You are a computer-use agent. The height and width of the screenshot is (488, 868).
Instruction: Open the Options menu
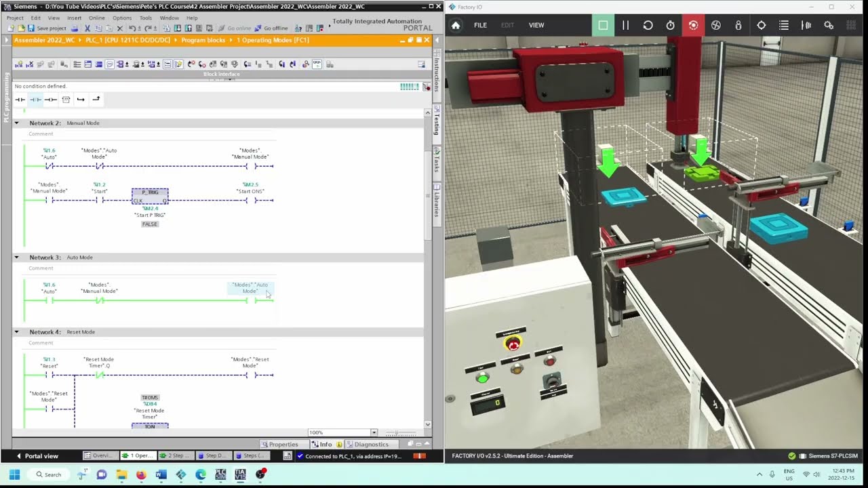tap(122, 18)
